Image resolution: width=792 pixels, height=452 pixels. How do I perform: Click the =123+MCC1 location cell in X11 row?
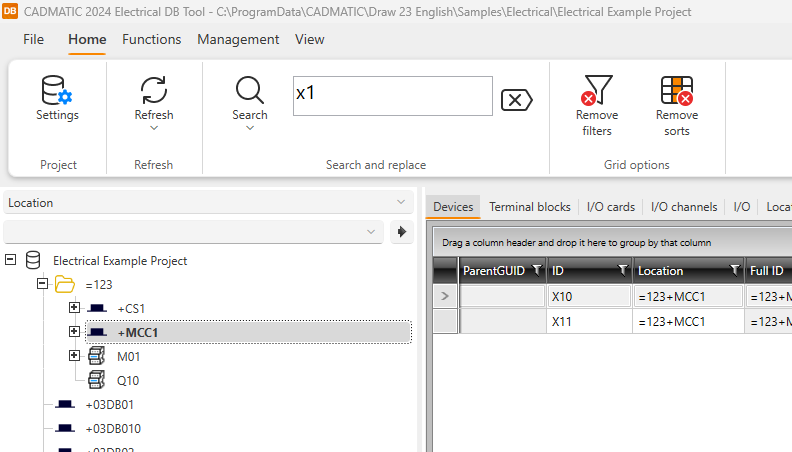point(688,321)
